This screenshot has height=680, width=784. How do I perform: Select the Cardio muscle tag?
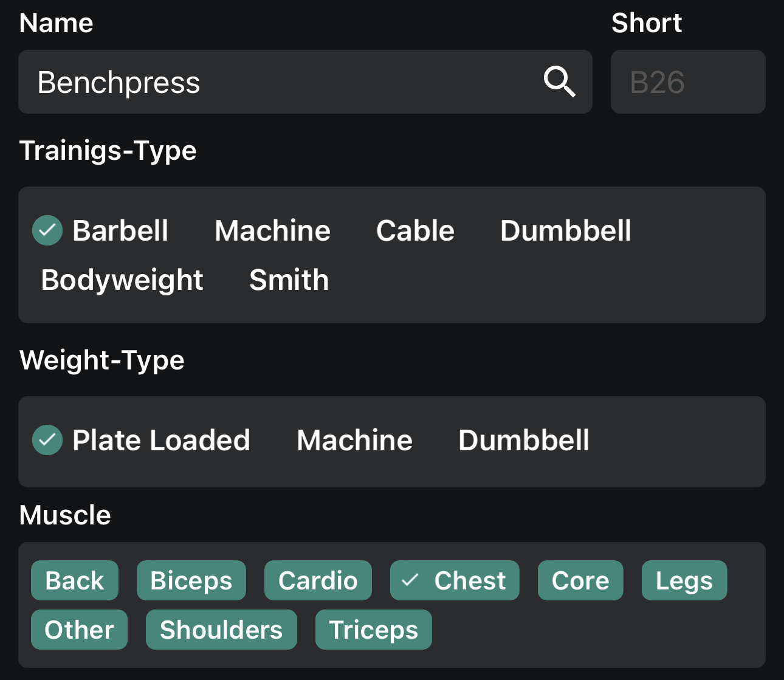(318, 580)
